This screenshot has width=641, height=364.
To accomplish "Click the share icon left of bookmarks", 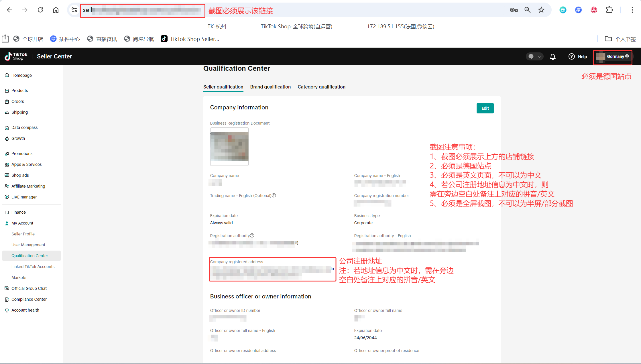I will (5, 39).
